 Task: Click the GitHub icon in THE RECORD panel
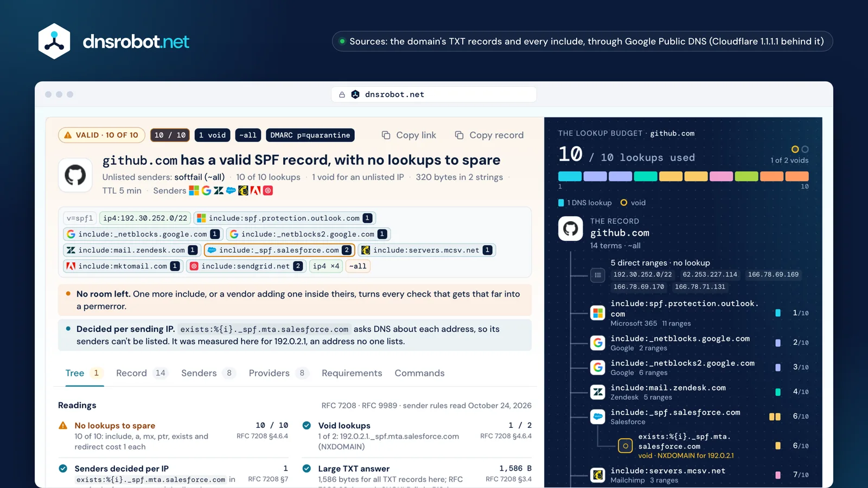pos(571,229)
